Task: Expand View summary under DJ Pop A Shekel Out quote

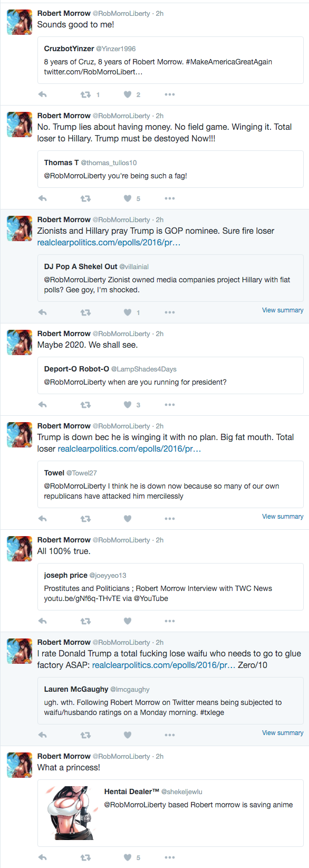Action: click(283, 310)
